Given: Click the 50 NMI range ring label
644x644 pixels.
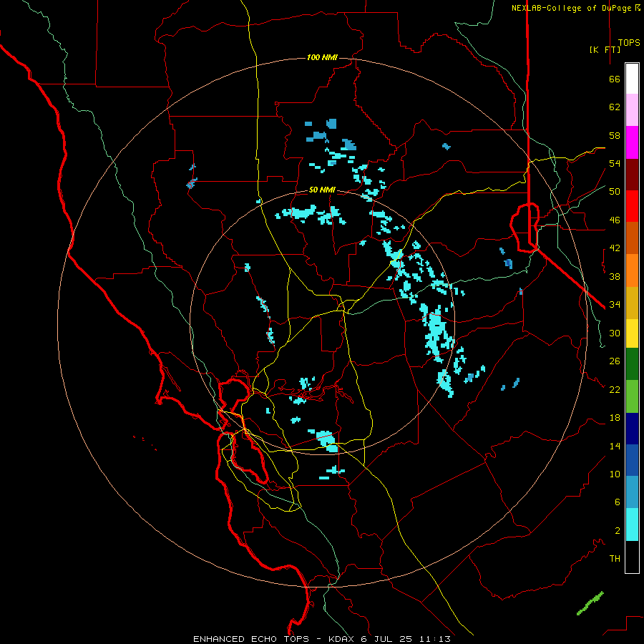Looking at the screenshot, I should tap(322, 190).
